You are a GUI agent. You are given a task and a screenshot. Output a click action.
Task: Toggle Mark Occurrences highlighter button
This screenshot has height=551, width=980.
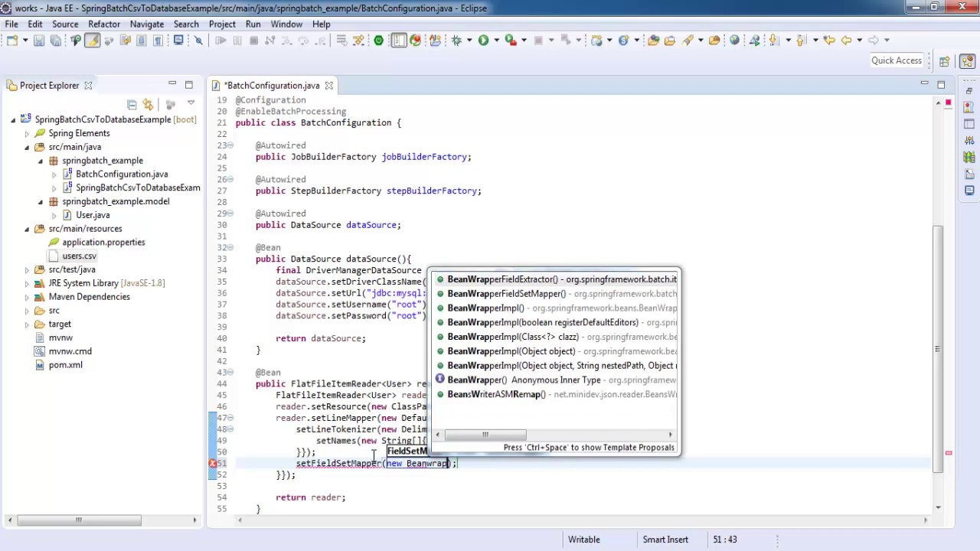click(92, 40)
